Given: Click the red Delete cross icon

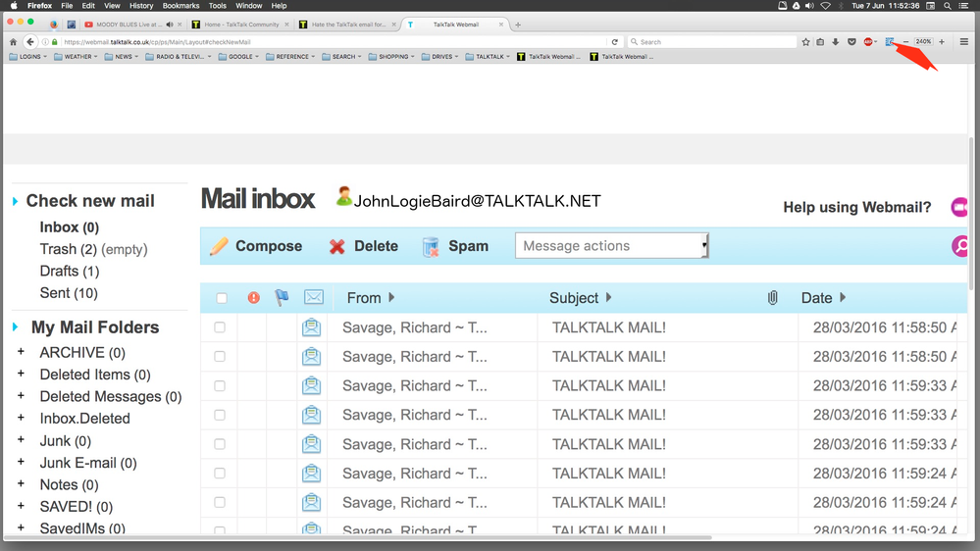Looking at the screenshot, I should (336, 247).
